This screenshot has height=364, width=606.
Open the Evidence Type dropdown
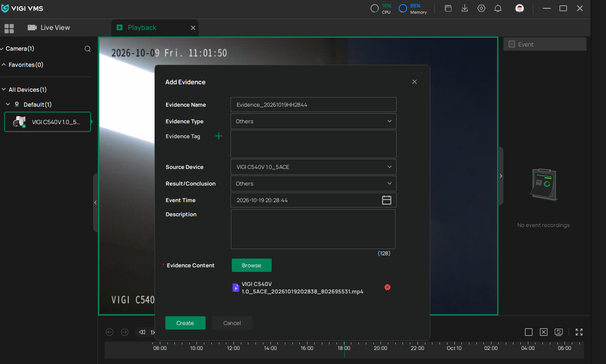(314, 121)
